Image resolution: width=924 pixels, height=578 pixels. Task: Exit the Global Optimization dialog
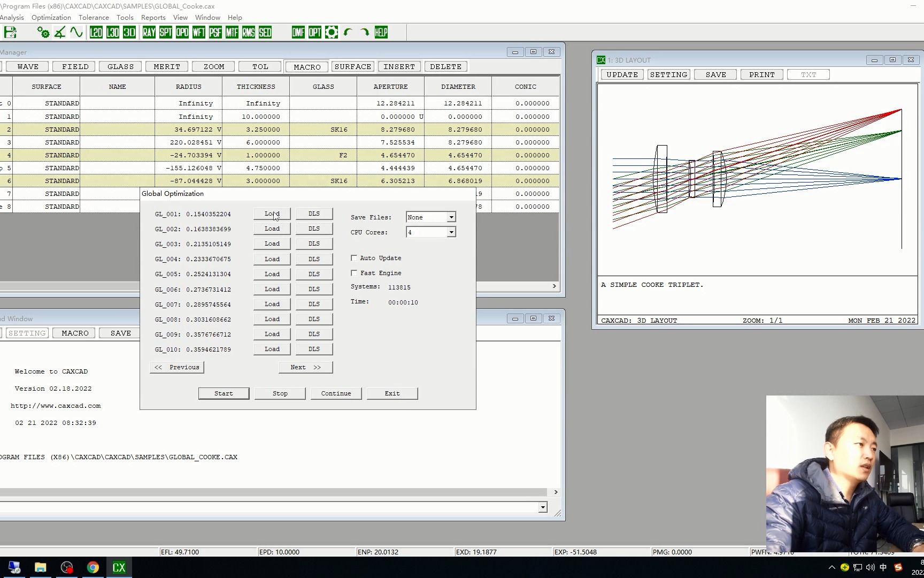392,393
